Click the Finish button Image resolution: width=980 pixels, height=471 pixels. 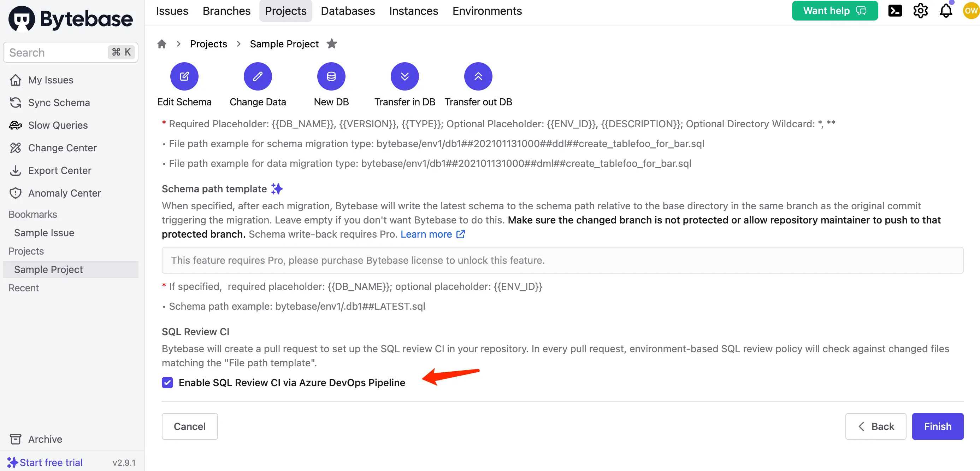[937, 426]
